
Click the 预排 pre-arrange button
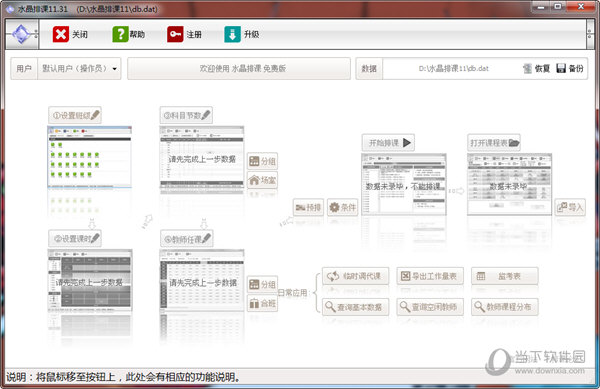tap(308, 207)
